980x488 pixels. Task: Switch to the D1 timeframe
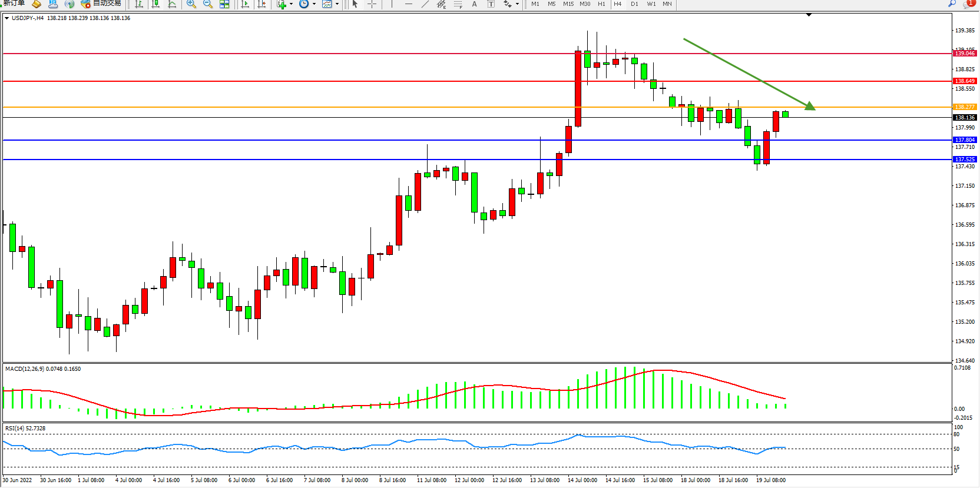click(634, 4)
